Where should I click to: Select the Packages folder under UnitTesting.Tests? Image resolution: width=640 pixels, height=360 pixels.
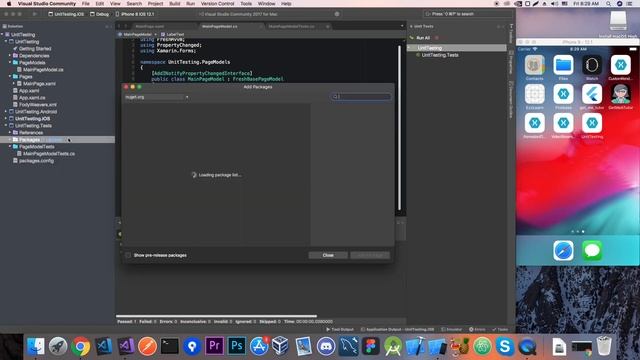(x=29, y=140)
